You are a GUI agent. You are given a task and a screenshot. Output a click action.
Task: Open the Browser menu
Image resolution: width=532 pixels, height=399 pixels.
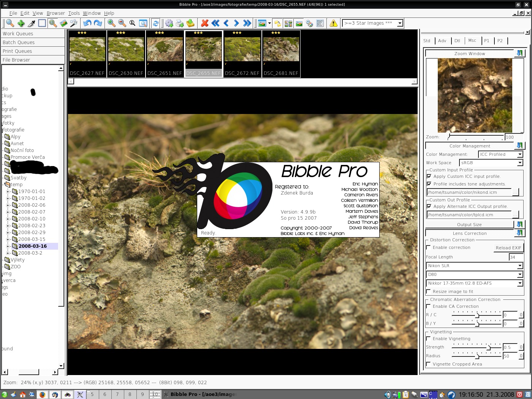56,13
